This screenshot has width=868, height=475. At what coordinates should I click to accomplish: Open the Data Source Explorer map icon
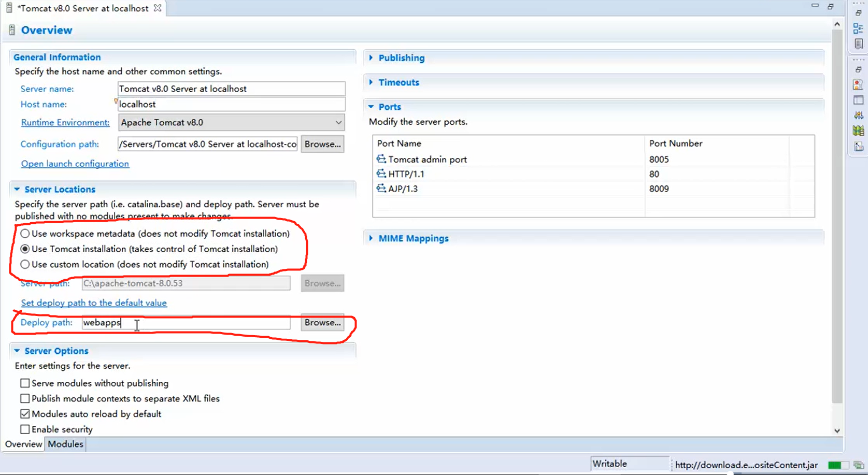858,131
